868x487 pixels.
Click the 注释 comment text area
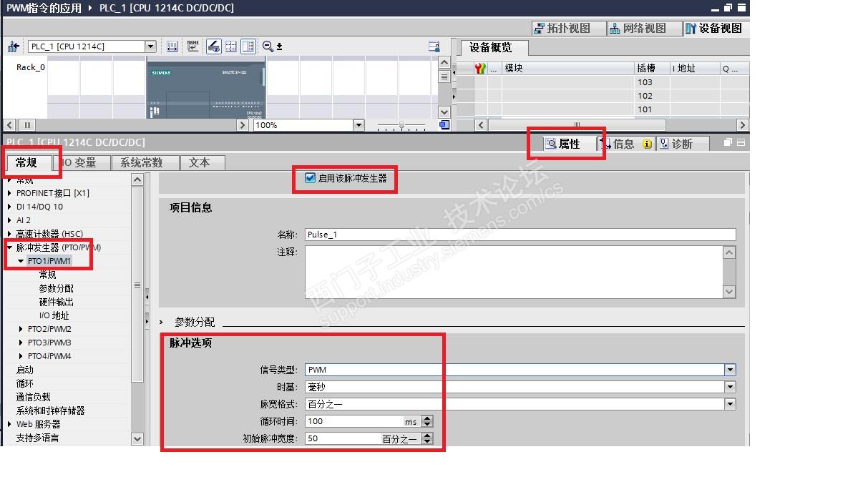pyautogui.click(x=514, y=272)
